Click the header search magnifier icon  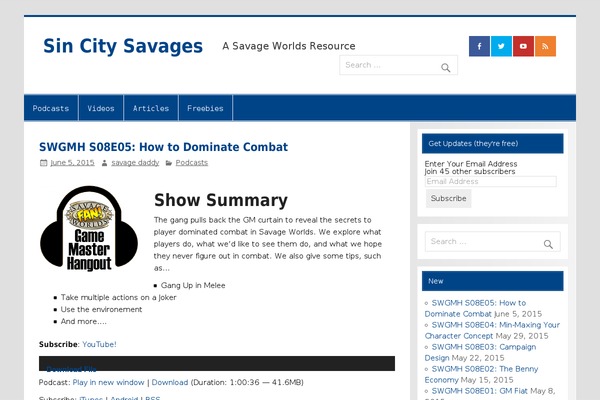pyautogui.click(x=445, y=68)
